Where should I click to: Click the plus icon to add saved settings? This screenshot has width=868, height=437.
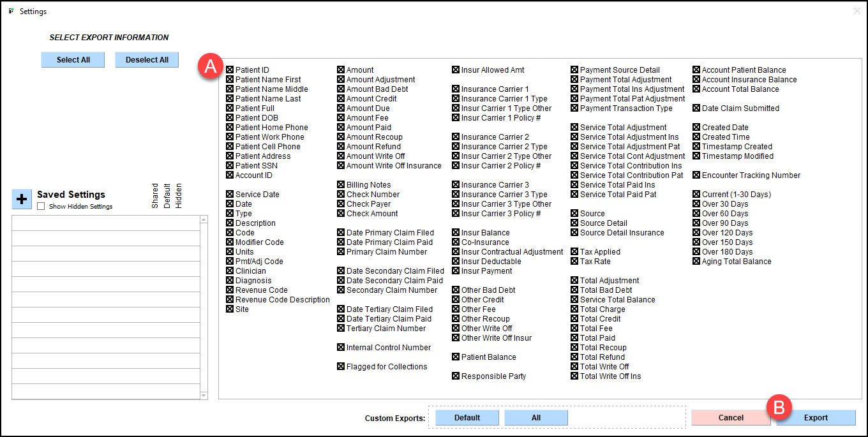pos(22,199)
